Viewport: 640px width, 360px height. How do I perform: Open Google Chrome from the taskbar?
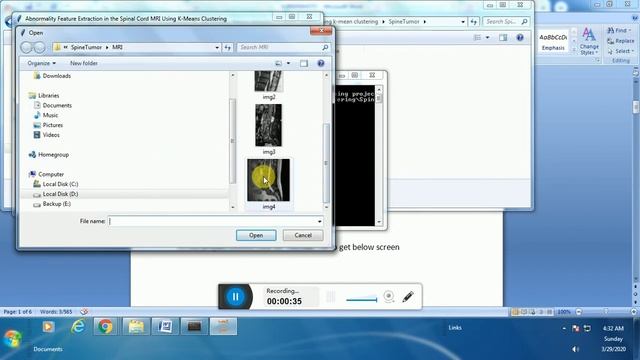click(105, 327)
